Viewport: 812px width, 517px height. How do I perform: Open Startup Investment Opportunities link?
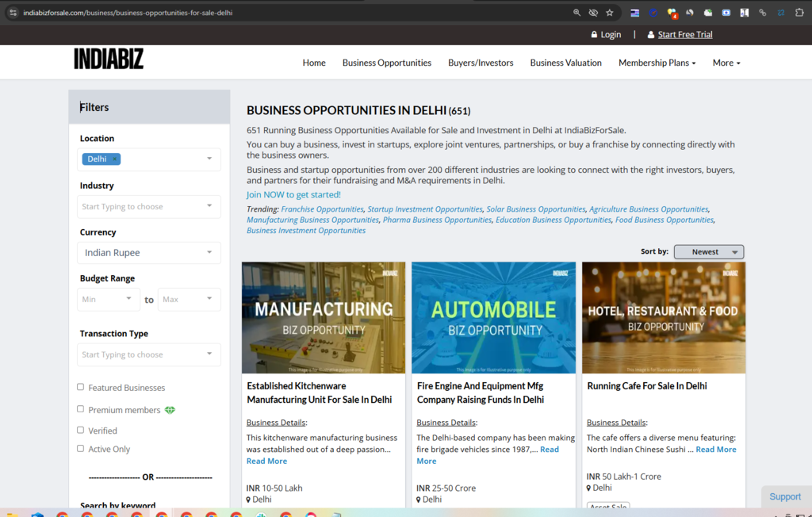click(425, 209)
